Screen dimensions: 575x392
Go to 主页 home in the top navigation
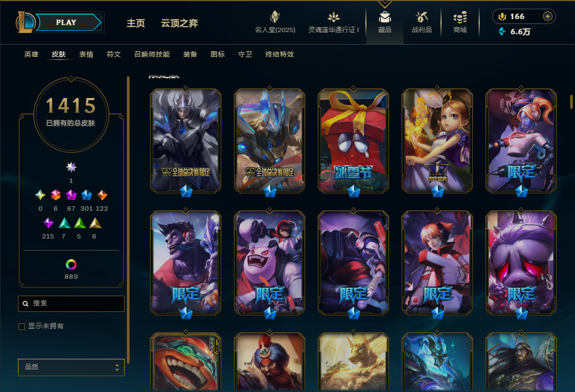coord(136,23)
